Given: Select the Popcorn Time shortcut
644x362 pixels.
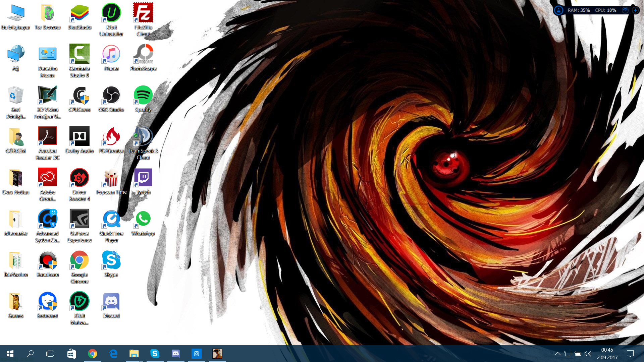Looking at the screenshot, I should (x=111, y=182).
